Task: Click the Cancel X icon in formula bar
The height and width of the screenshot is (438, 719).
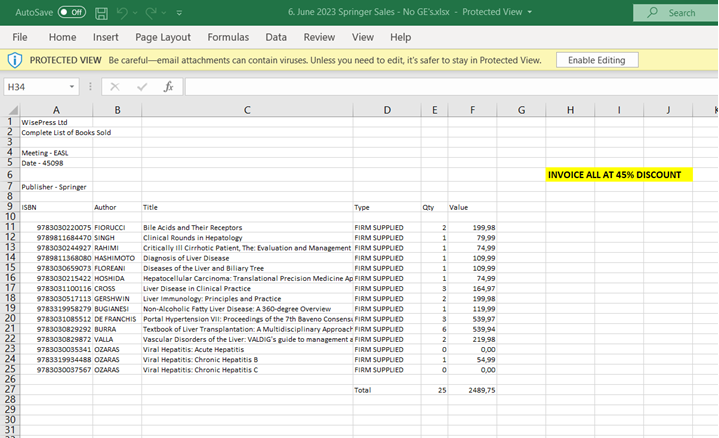Action: coord(115,87)
